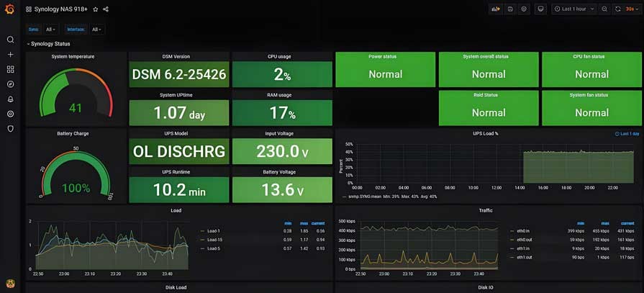
Task: Open the Server Admin shield icon
Action: [x=10, y=129]
